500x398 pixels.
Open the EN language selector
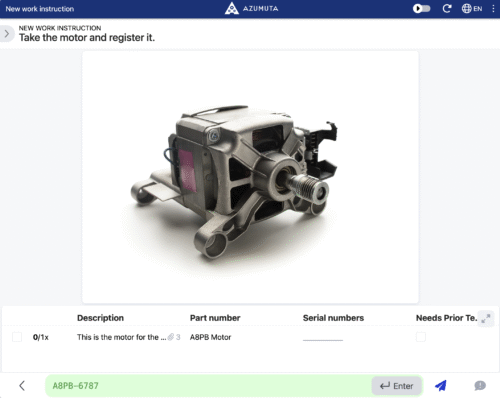click(472, 9)
